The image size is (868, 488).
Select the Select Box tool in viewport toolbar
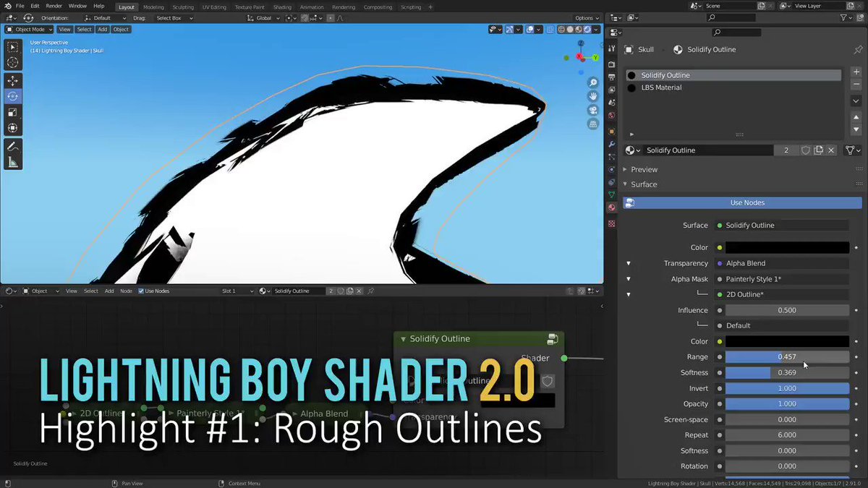[12, 47]
